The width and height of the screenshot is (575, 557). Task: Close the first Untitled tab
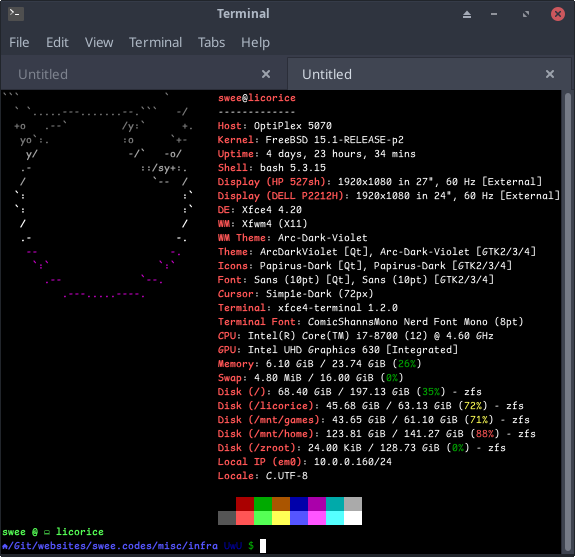[x=266, y=74]
